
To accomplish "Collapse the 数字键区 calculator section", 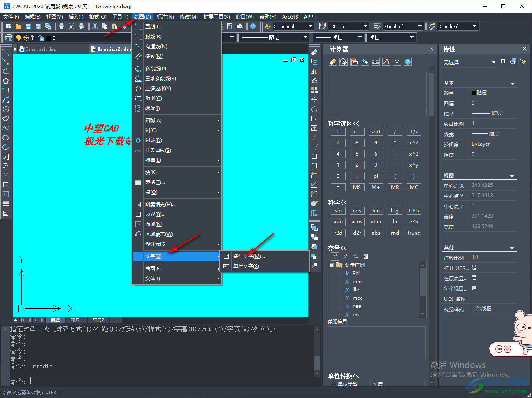I will pos(343,123).
